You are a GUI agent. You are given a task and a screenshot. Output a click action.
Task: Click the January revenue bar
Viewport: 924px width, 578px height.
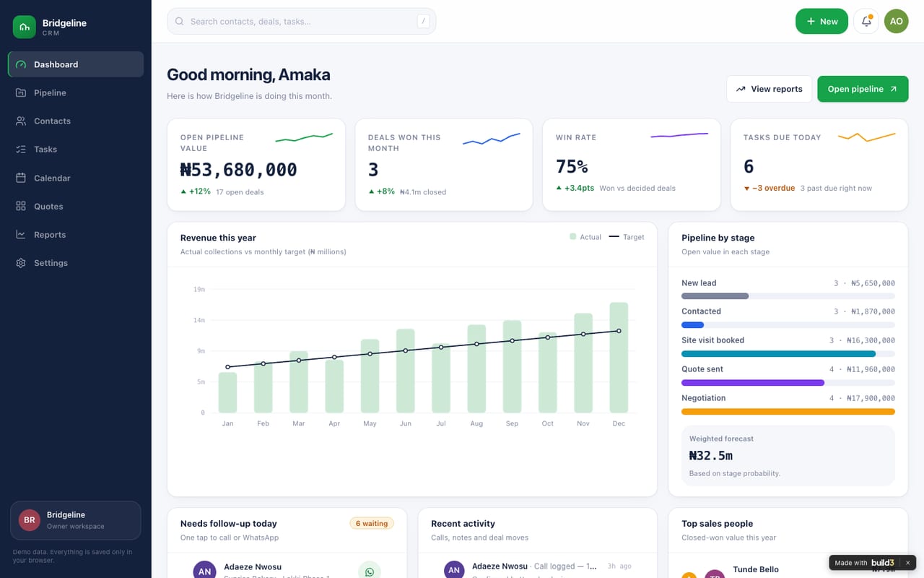(227, 392)
